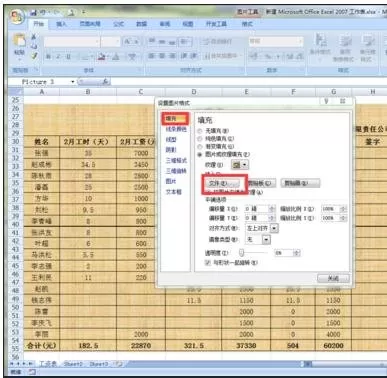
Task: Click the Align Text Left icon
Action: [152, 56]
